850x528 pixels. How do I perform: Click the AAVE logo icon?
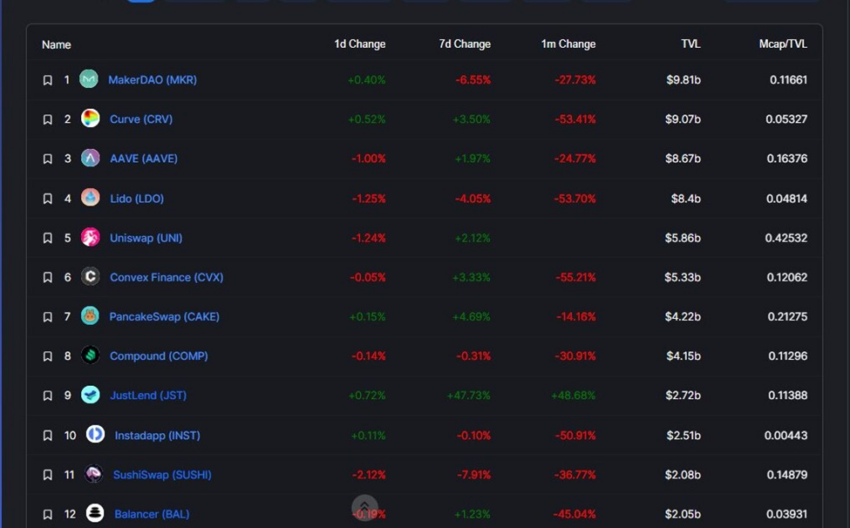coord(91,158)
